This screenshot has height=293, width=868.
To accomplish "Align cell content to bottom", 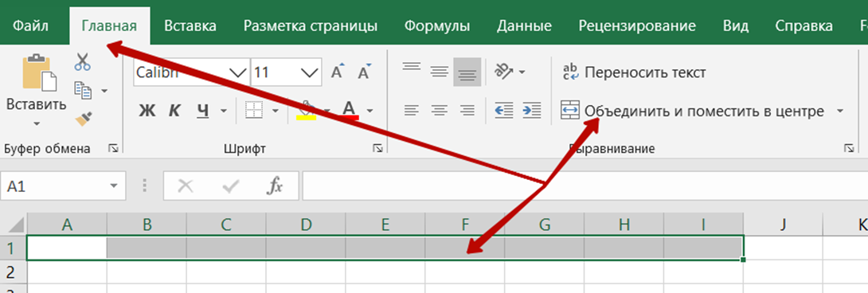I will pyautogui.click(x=467, y=72).
